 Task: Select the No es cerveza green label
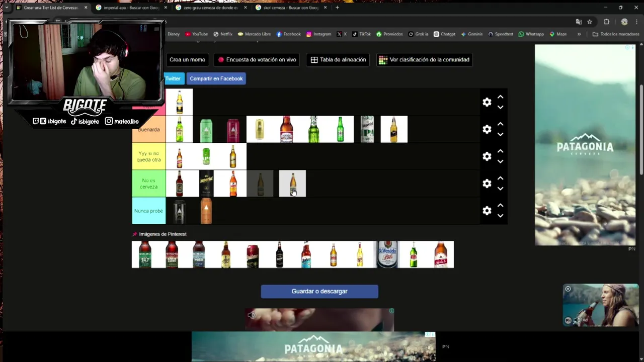tap(149, 184)
